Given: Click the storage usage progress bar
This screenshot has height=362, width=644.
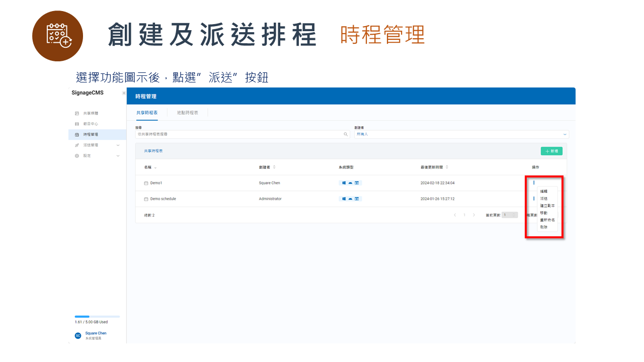Looking at the screenshot, I should tap(97, 317).
